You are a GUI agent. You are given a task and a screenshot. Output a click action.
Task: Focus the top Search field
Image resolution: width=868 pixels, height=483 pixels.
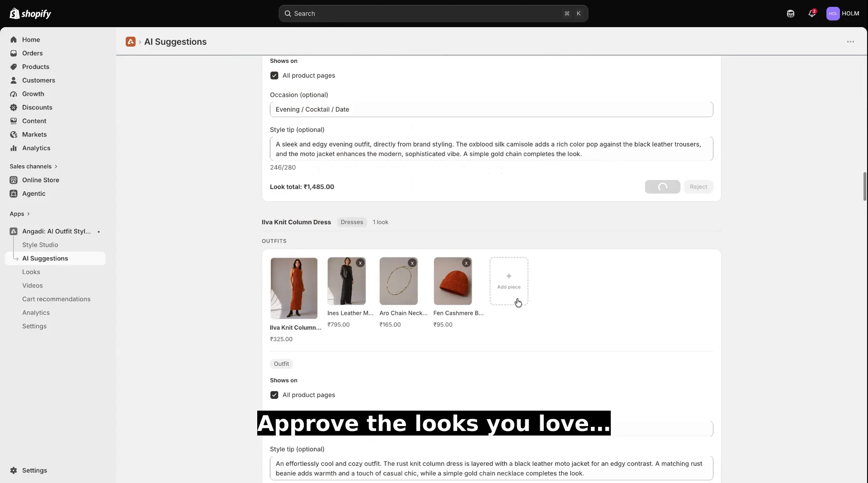[x=433, y=14]
